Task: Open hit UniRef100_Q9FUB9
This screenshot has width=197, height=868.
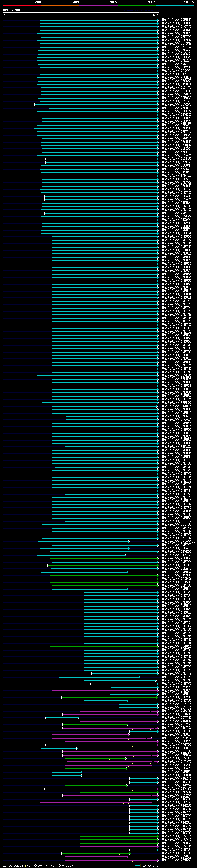Action: pyautogui.click(x=177, y=23)
